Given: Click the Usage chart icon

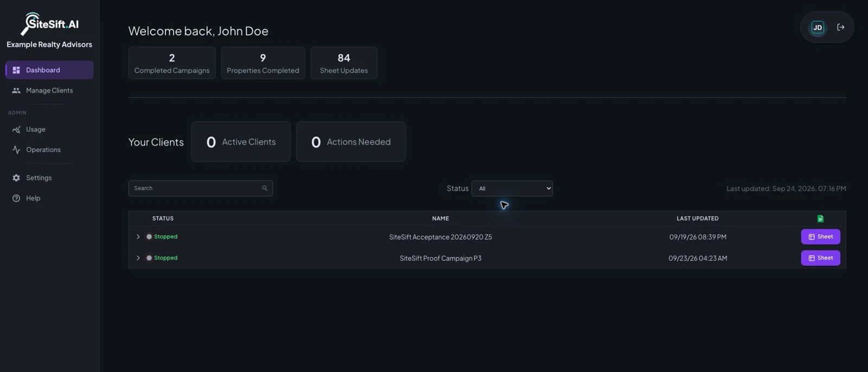Looking at the screenshot, I should click(16, 129).
